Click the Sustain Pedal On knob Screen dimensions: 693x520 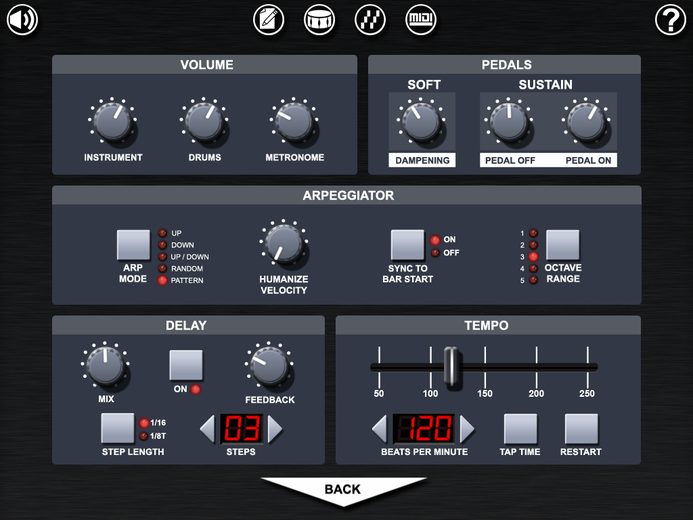[586, 121]
